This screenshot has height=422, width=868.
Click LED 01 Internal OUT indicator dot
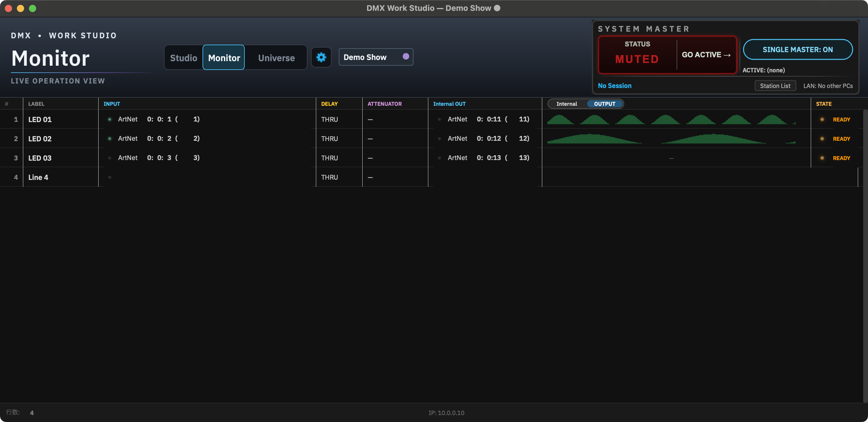439,119
